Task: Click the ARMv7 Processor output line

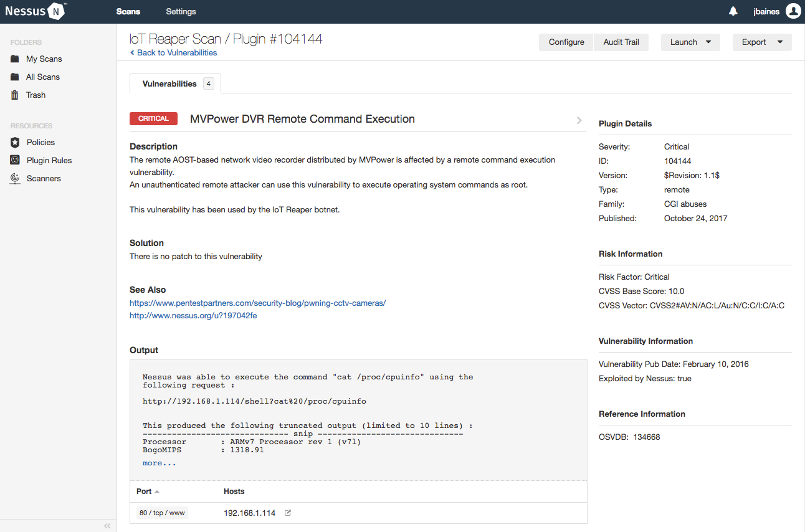Action: click(252, 442)
